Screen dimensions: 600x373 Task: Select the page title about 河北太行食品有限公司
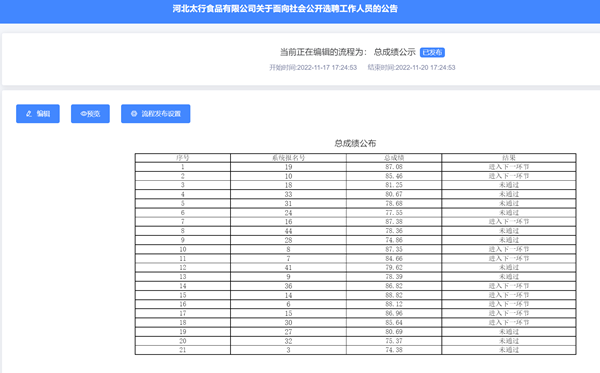[285, 9]
